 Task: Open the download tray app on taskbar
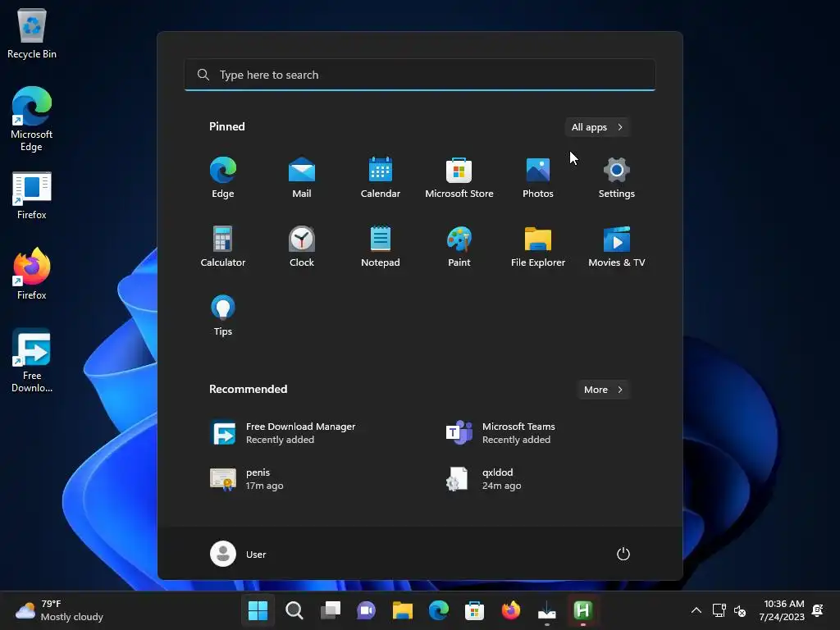coord(547,610)
